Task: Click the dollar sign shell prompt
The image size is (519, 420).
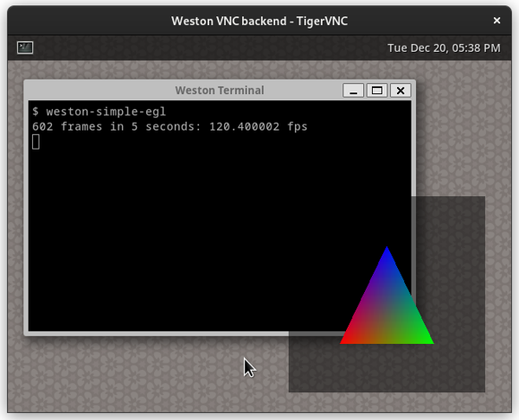Action: coord(35,111)
